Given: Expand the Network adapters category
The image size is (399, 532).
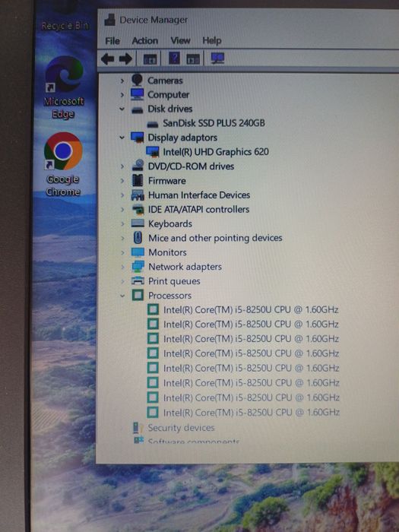Looking at the screenshot, I should coord(122,267).
